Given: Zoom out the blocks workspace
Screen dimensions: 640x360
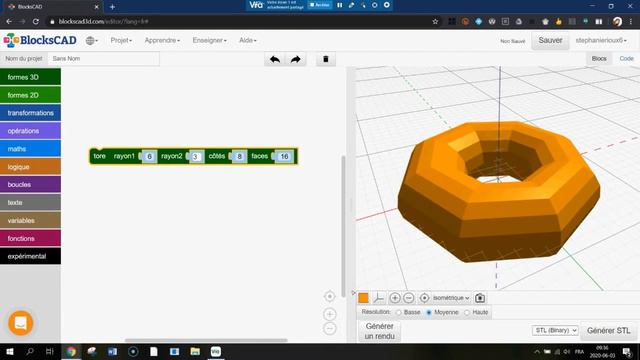Looking at the screenshot, I should tap(330, 328).
